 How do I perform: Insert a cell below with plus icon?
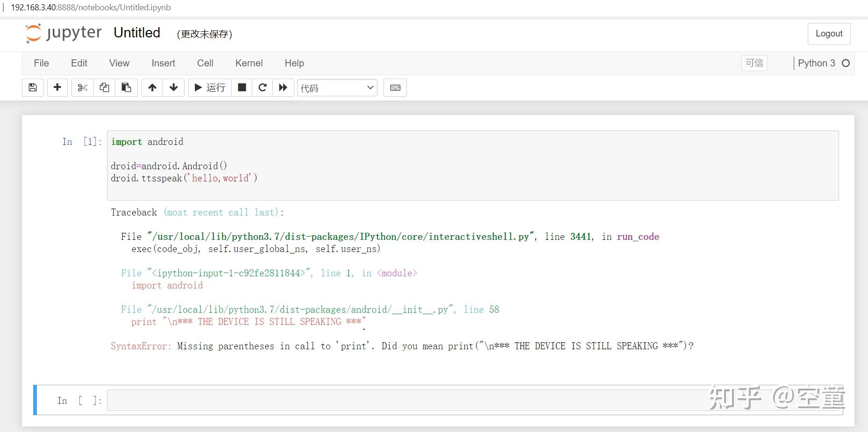(57, 87)
